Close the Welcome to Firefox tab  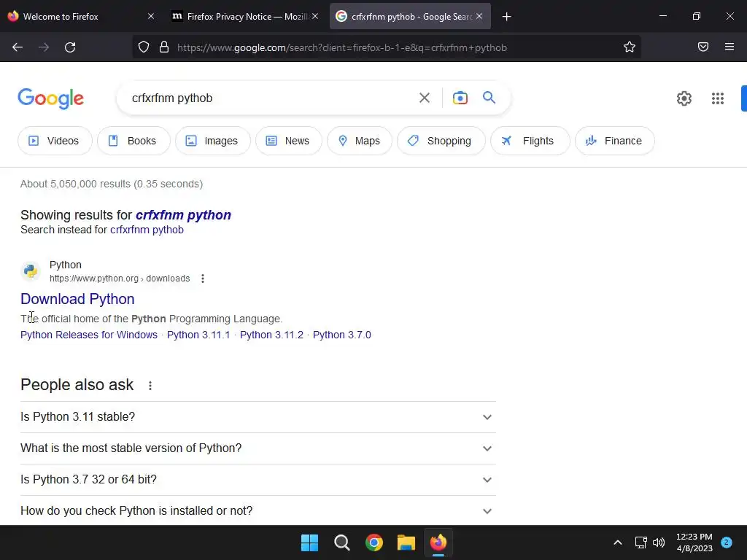(151, 16)
